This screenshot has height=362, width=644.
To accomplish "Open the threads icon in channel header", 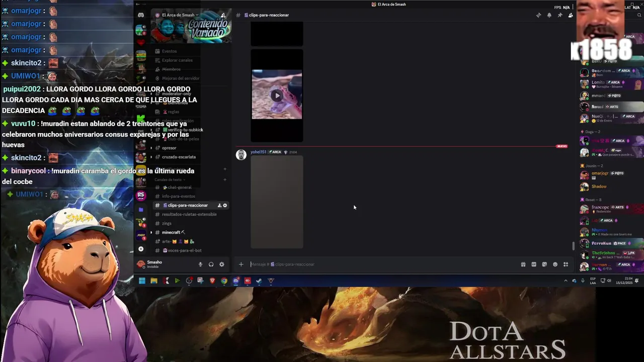I will point(538,15).
